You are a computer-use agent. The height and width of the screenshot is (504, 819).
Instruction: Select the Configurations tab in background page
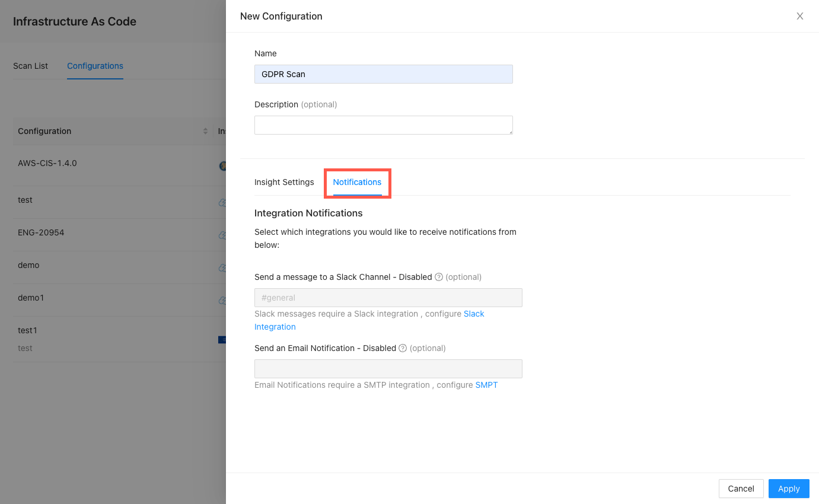click(x=95, y=66)
